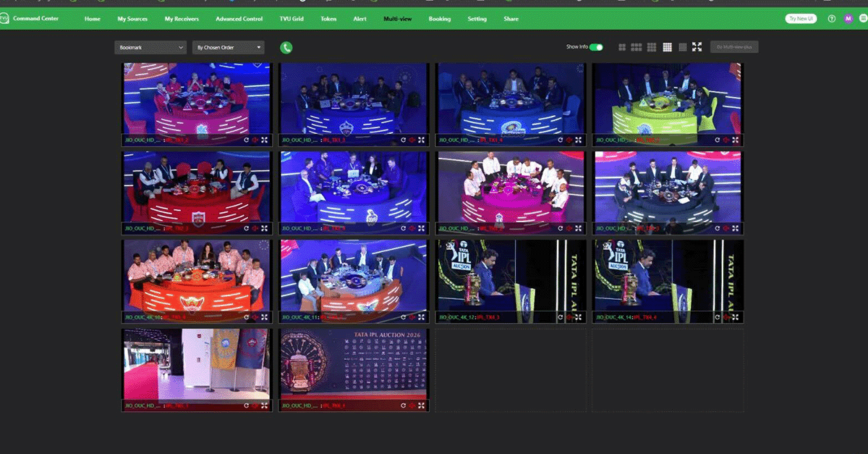Go to the Home menu
This screenshot has width=868, height=454.
pos(93,19)
